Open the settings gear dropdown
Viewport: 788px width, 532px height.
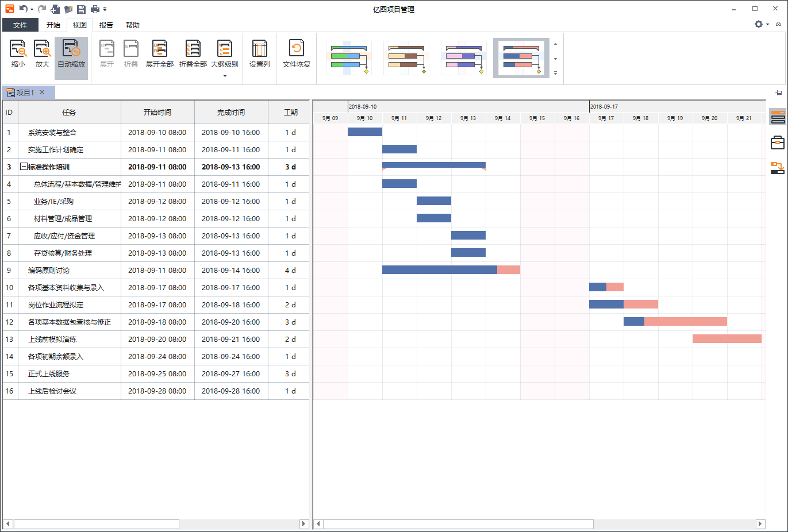pos(761,24)
